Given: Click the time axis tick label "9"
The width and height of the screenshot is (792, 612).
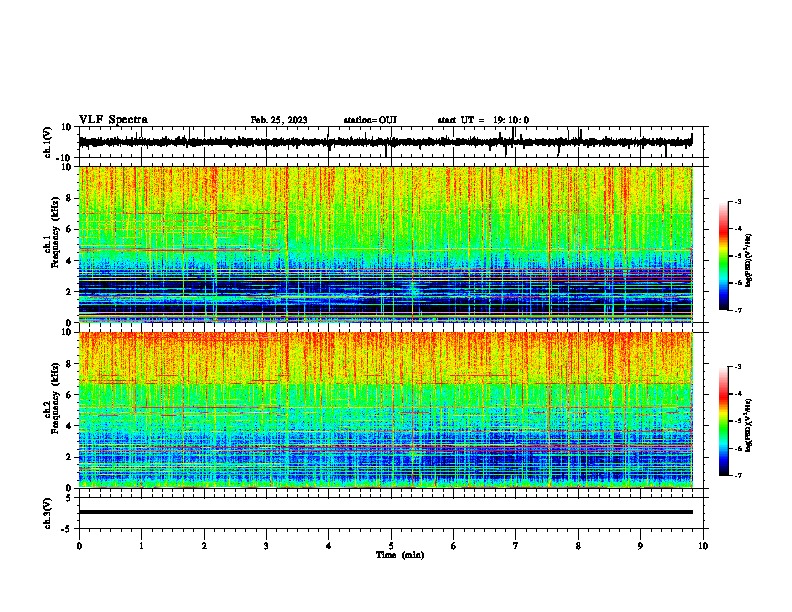Looking at the screenshot, I should tap(640, 546).
